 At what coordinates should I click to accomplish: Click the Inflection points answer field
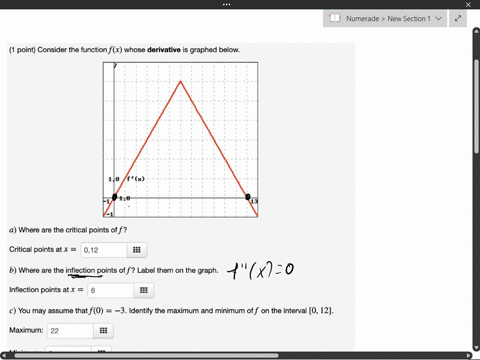(110, 290)
